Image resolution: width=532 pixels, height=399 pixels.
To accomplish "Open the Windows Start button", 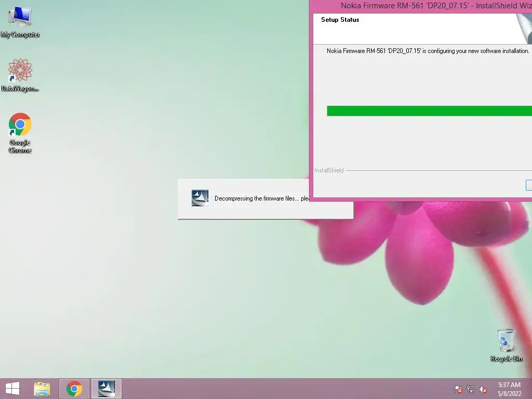I will tap(12, 389).
